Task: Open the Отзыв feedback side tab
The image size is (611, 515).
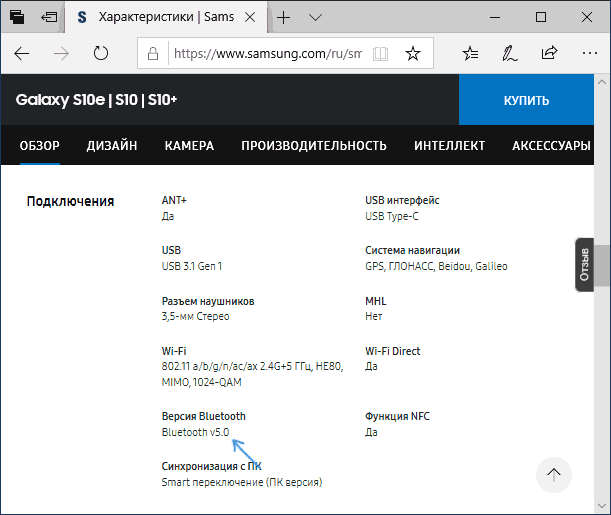Action: click(x=584, y=265)
